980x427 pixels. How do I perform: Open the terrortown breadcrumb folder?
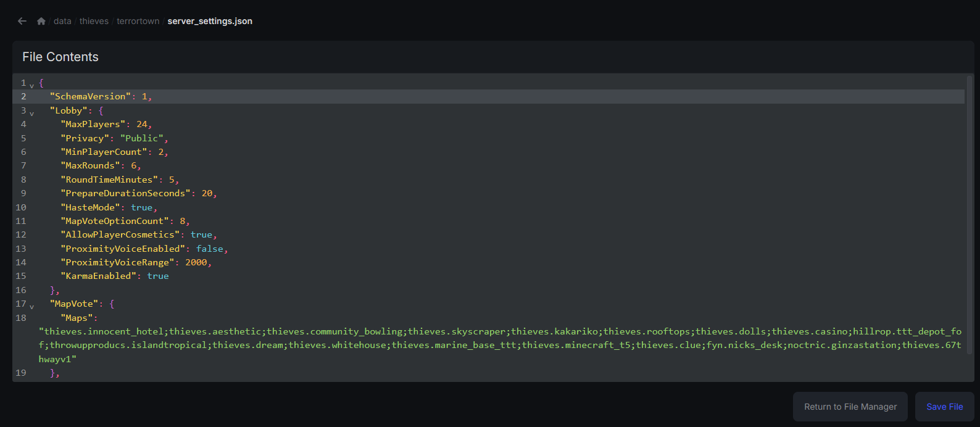pyautogui.click(x=138, y=21)
